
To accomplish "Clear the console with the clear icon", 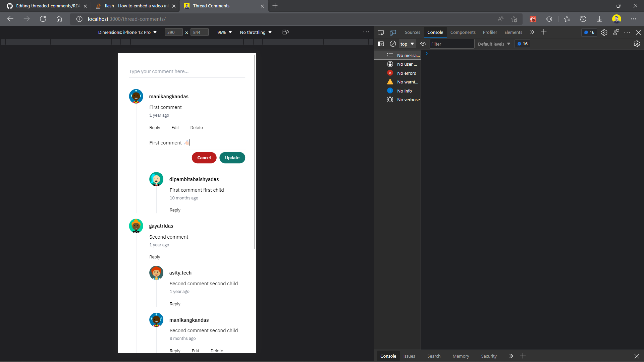I will [x=393, y=44].
